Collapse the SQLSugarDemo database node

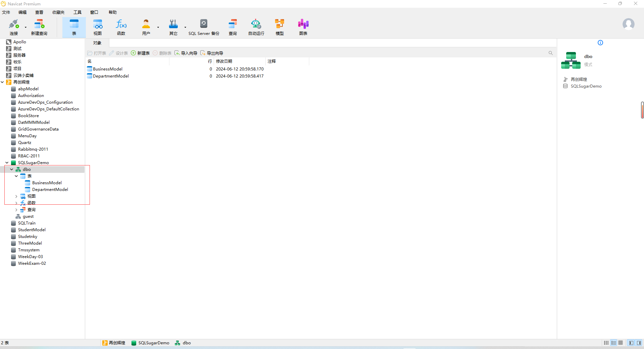pos(7,162)
